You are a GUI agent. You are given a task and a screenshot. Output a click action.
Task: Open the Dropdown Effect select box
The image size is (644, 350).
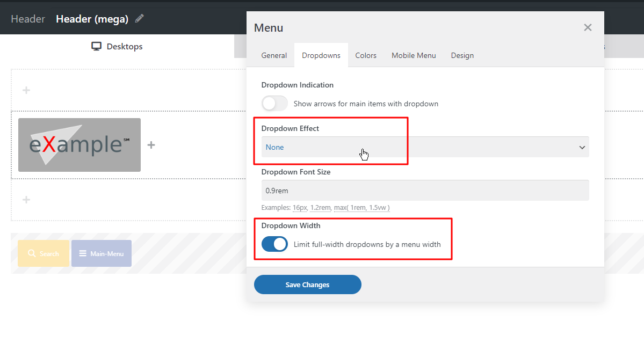[x=425, y=147]
